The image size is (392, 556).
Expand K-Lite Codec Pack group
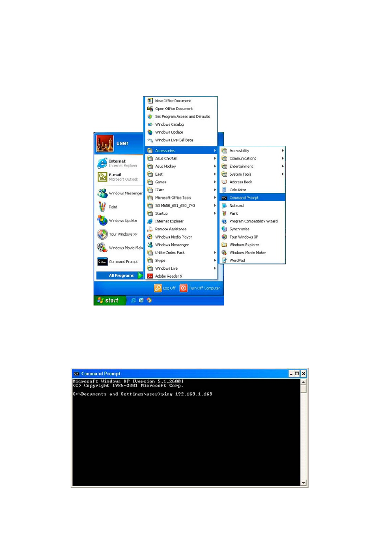point(181,253)
